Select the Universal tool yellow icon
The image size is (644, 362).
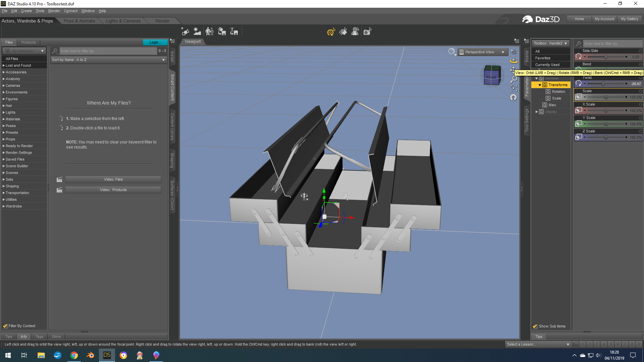coord(331,32)
